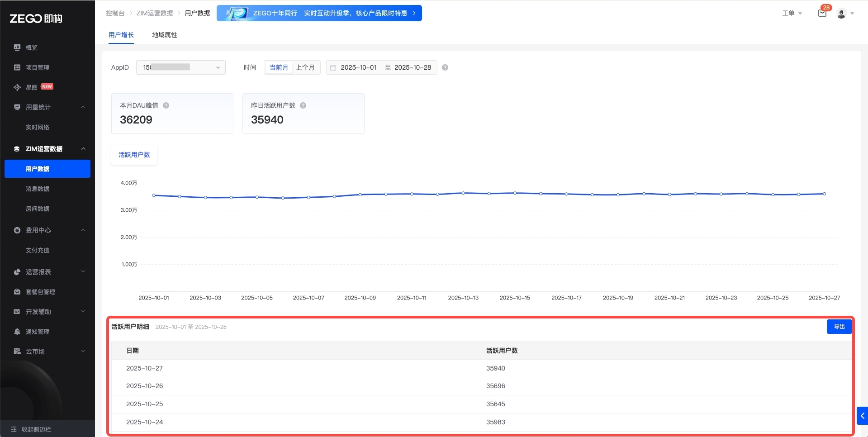Click help icon beside 本月DAU峰值

pos(166,105)
